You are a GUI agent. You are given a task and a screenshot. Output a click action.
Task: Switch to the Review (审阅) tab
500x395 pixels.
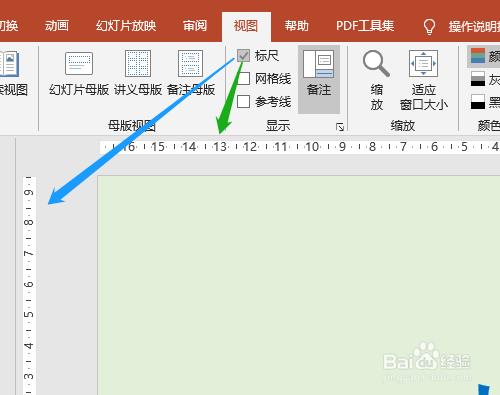[x=195, y=26]
